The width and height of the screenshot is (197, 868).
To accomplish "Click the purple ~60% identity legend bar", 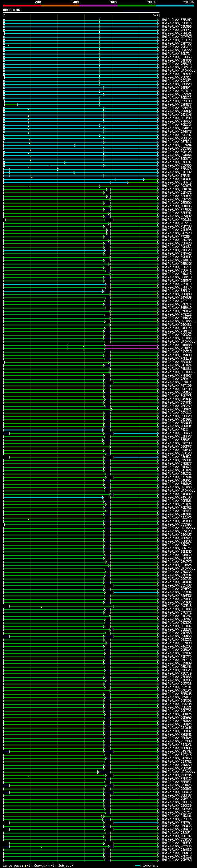I will click(99, 6).
